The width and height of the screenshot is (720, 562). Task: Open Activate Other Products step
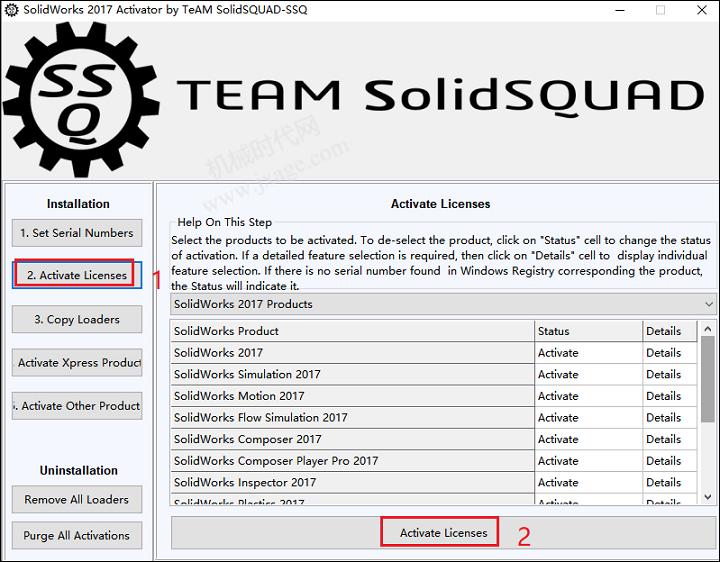pyautogui.click(x=77, y=406)
